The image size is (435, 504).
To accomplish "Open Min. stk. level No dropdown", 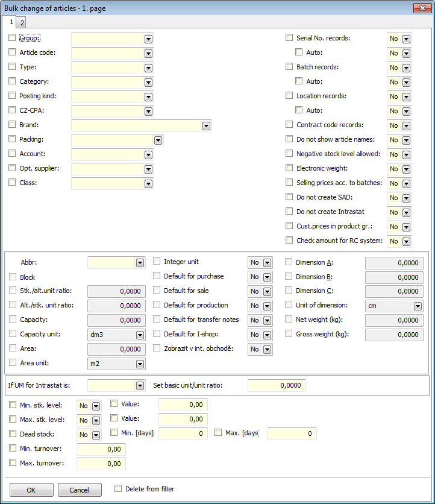I will 96,406.
